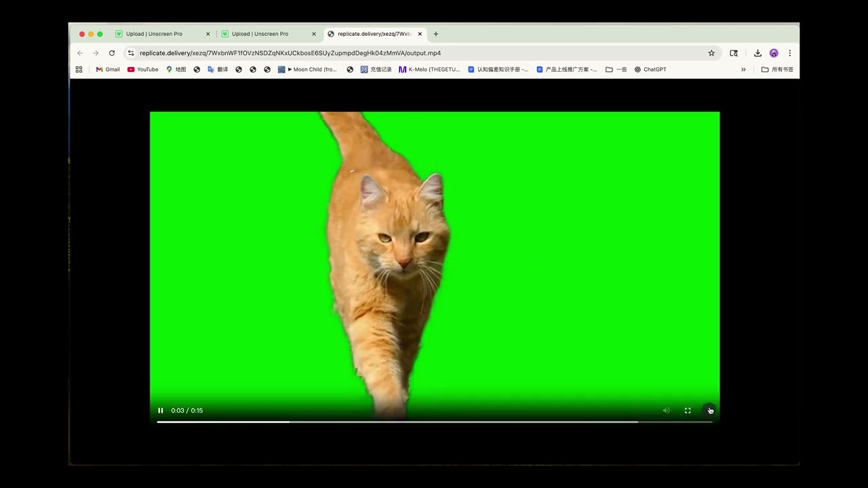
Task: Open the Chrome profile avatar
Action: [x=774, y=53]
